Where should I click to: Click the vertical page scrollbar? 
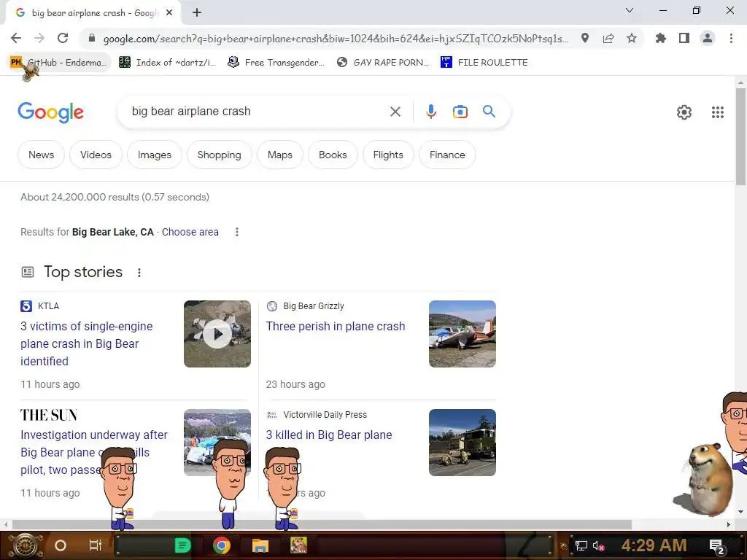click(x=740, y=136)
